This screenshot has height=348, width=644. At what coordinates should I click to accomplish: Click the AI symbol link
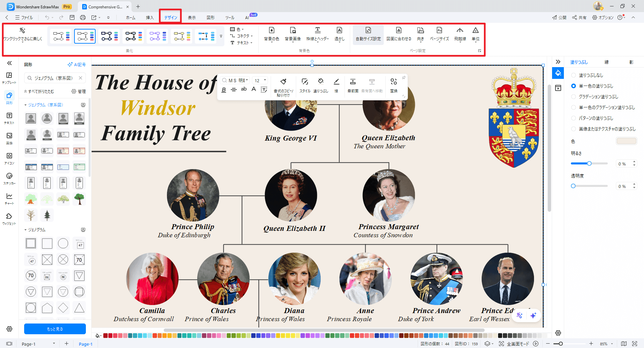(x=77, y=64)
